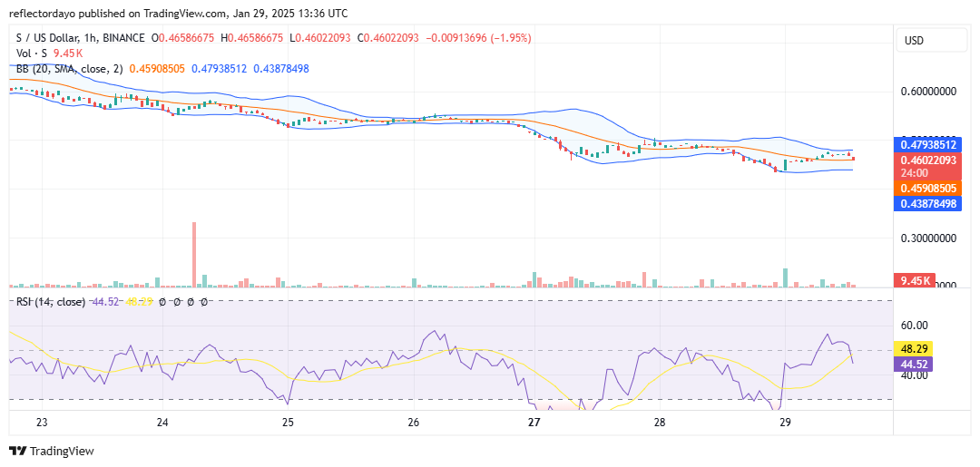Image resolution: width=980 pixels, height=467 pixels.
Task: Click date 25 on the time axis
Action: [x=288, y=422]
